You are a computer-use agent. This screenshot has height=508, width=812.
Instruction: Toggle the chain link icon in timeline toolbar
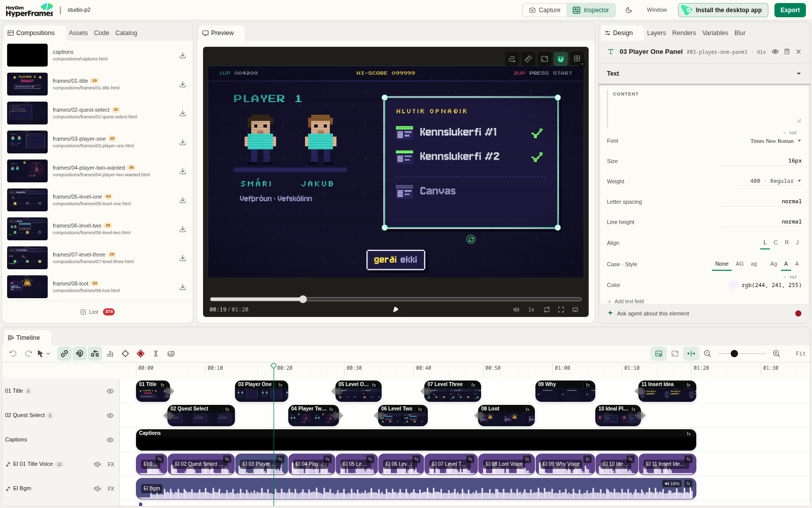(64, 354)
